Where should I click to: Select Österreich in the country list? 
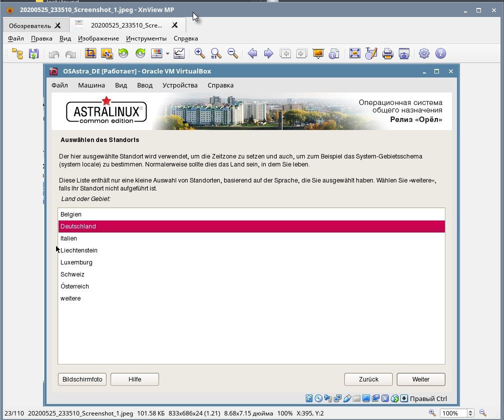[x=251, y=286]
